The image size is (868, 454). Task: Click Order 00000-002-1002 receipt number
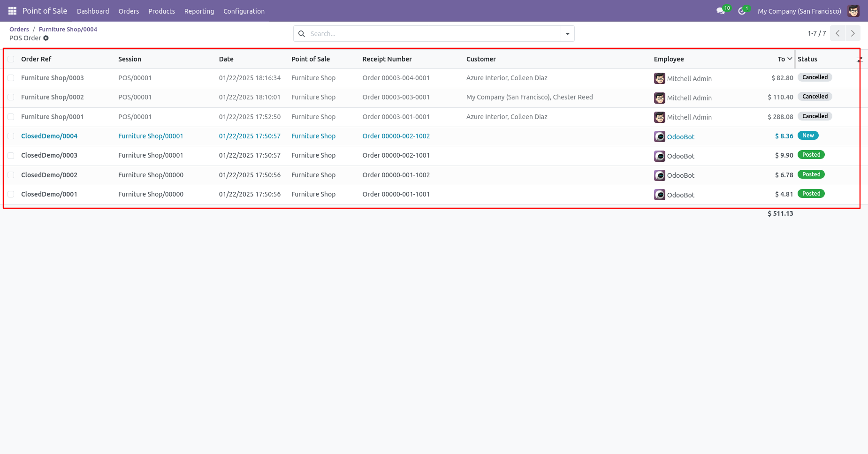(x=396, y=136)
